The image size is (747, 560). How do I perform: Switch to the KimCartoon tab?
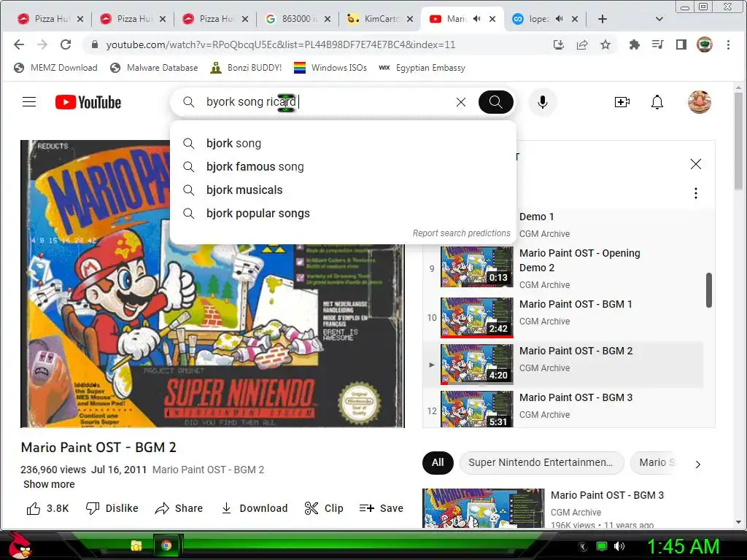(x=380, y=19)
